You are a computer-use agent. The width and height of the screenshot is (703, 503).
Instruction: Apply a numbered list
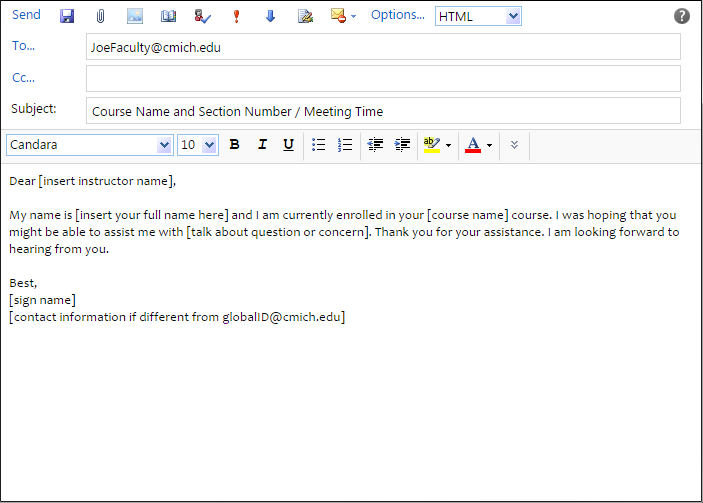(345, 145)
